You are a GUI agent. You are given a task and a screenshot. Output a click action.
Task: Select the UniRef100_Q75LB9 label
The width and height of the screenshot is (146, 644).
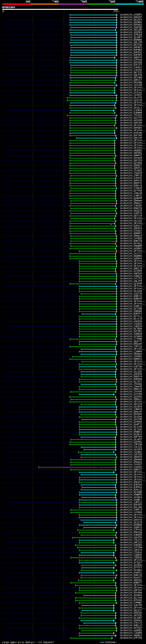[x=131, y=35]
